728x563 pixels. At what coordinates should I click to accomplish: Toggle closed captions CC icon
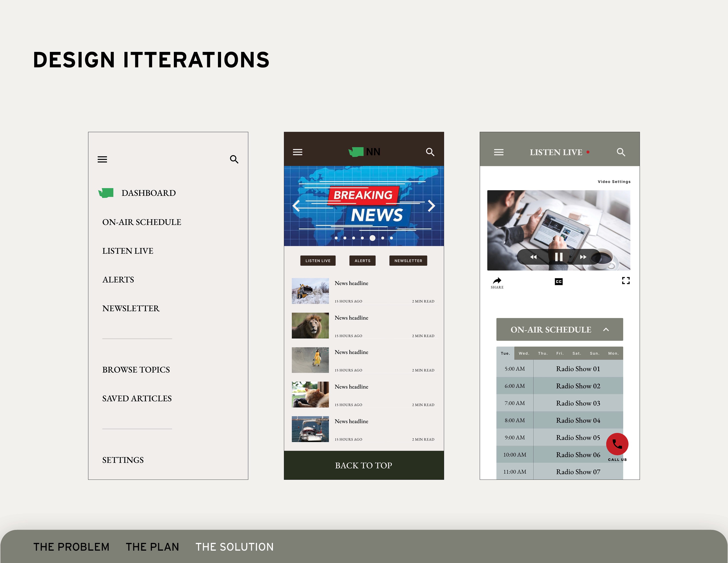[x=559, y=281]
